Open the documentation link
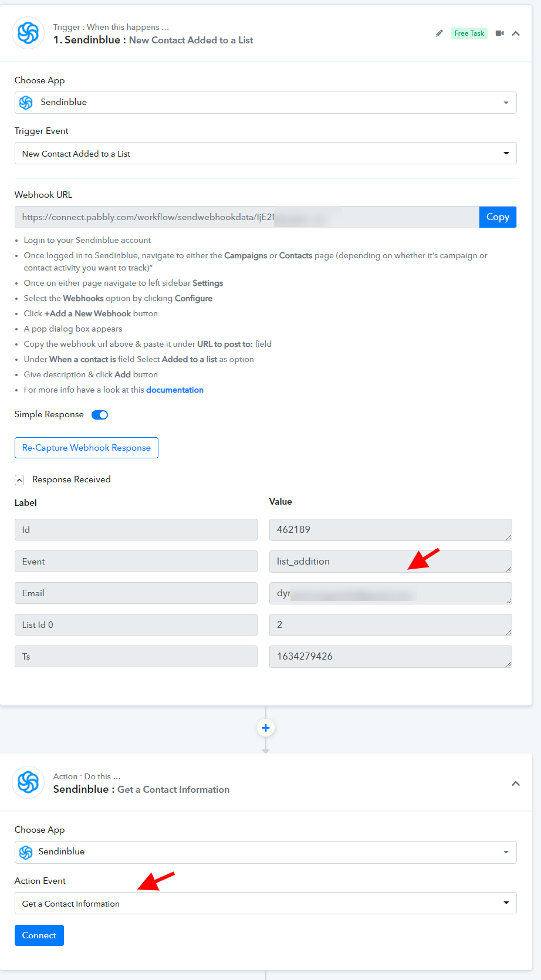Screen dimensions: 541x980 point(175,390)
